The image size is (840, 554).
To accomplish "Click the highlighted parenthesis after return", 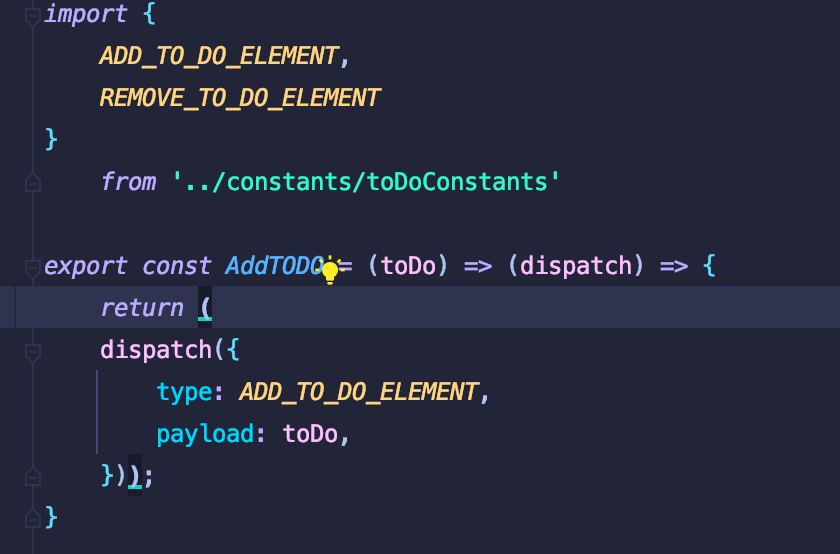I will (205, 308).
